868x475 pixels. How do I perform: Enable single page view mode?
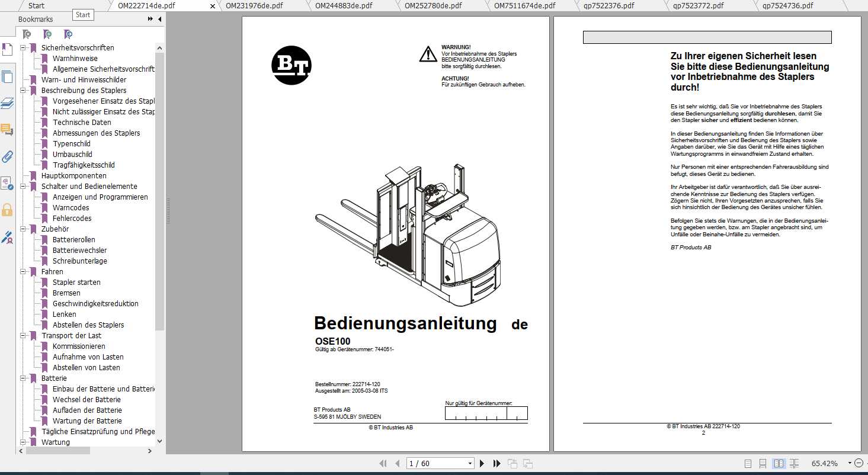(748, 464)
